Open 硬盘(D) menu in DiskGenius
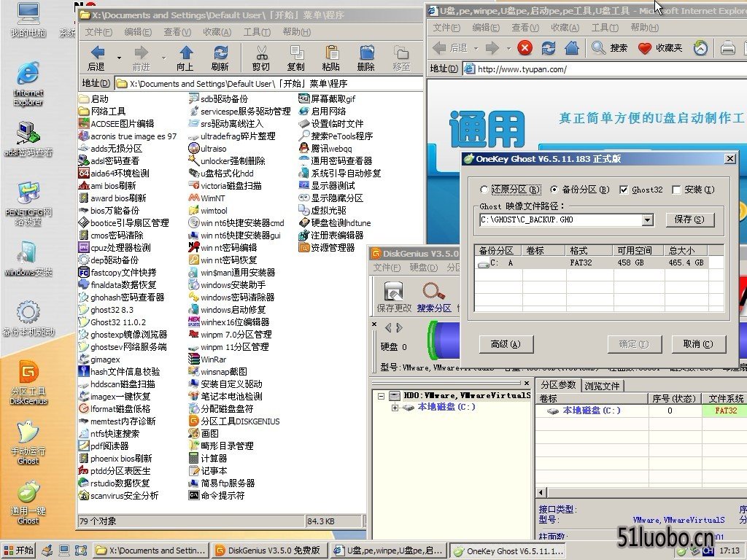This screenshot has height=560, width=747. (424, 268)
